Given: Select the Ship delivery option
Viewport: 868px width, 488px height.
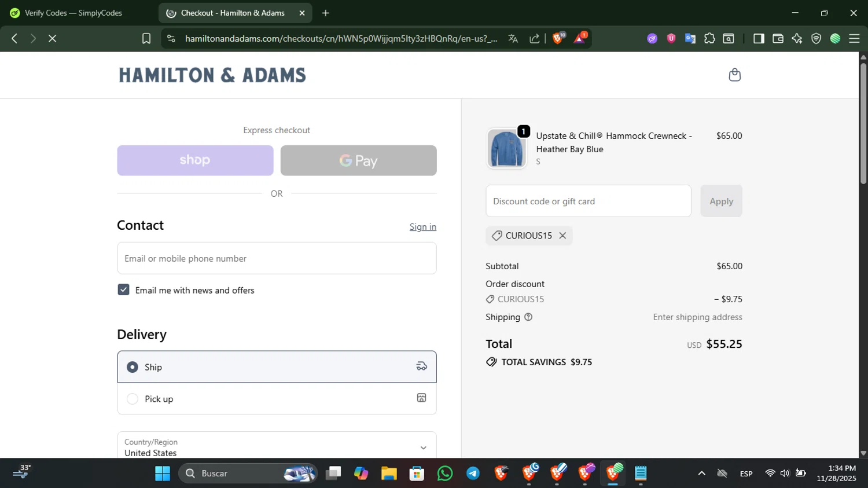Looking at the screenshot, I should (x=277, y=367).
